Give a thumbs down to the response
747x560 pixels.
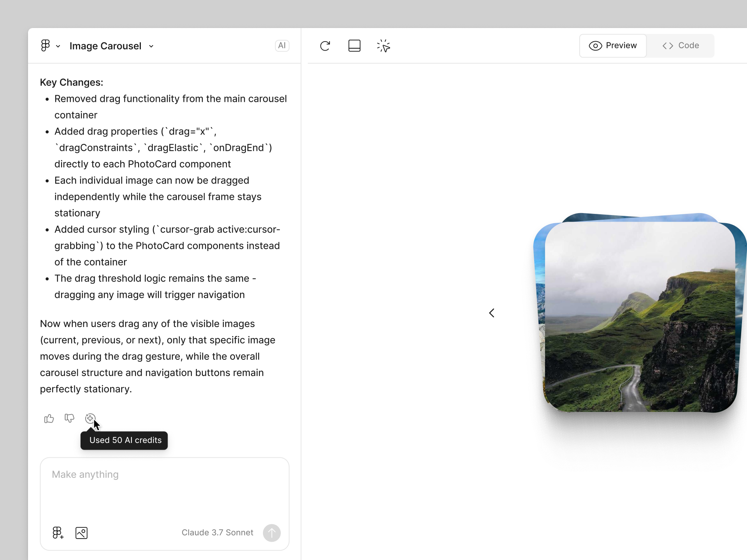coord(69,418)
